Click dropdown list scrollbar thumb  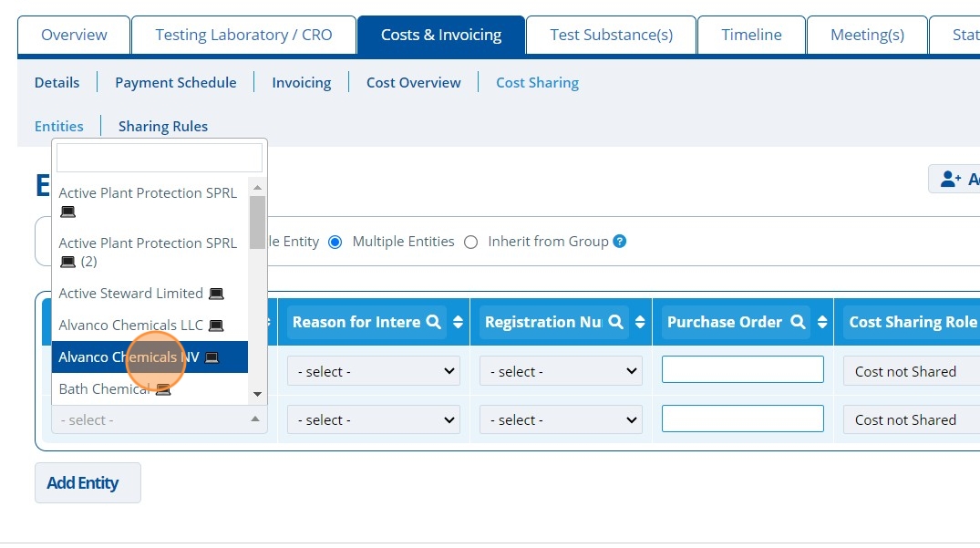(257, 222)
